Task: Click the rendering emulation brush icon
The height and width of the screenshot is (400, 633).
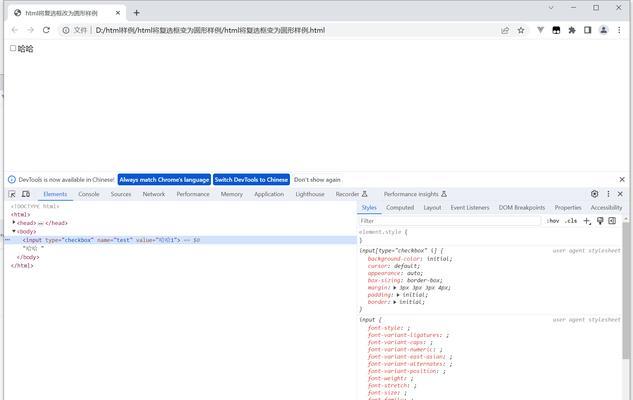Action: coord(600,221)
